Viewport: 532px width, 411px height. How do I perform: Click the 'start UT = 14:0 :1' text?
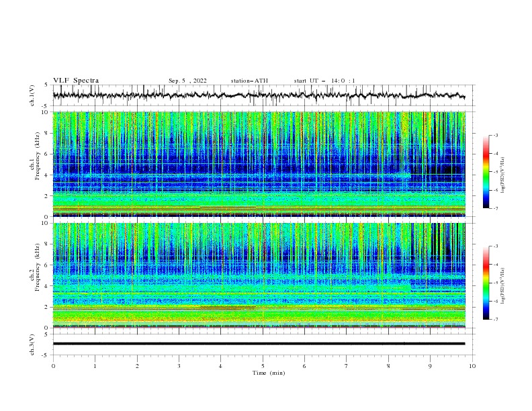pos(324,81)
